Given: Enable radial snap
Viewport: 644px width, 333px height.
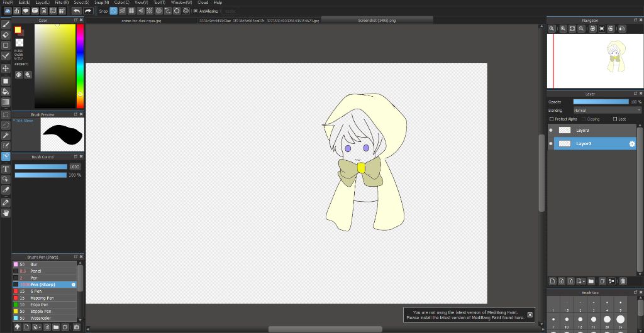Looking at the screenshot, I should click(150, 11).
